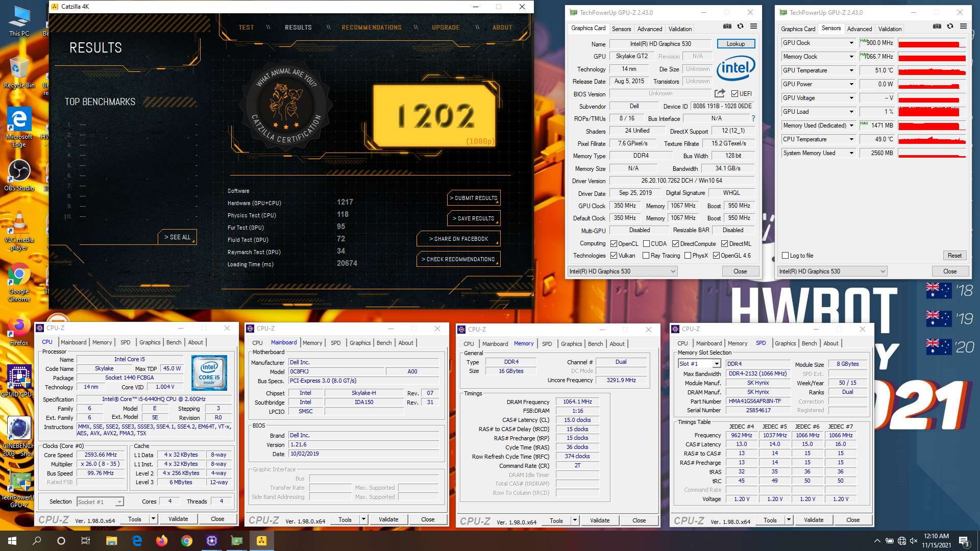Open Slot #1 dropdown in CPU-Z SPD

click(717, 364)
